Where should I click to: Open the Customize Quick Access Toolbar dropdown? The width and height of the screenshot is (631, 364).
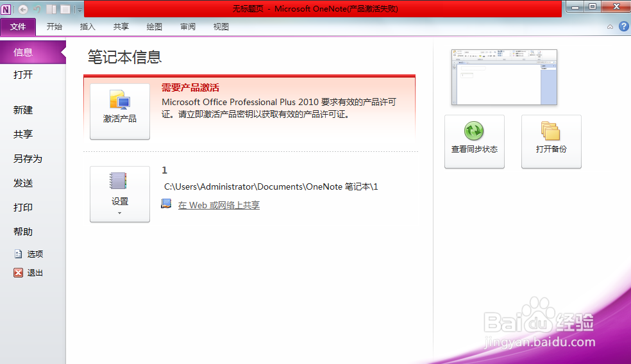point(80,9)
